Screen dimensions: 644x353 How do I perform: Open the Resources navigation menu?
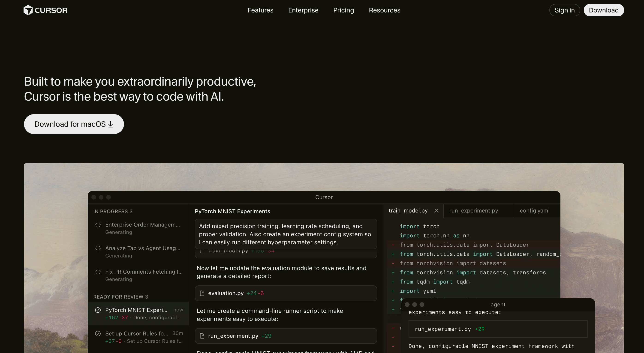(x=384, y=10)
